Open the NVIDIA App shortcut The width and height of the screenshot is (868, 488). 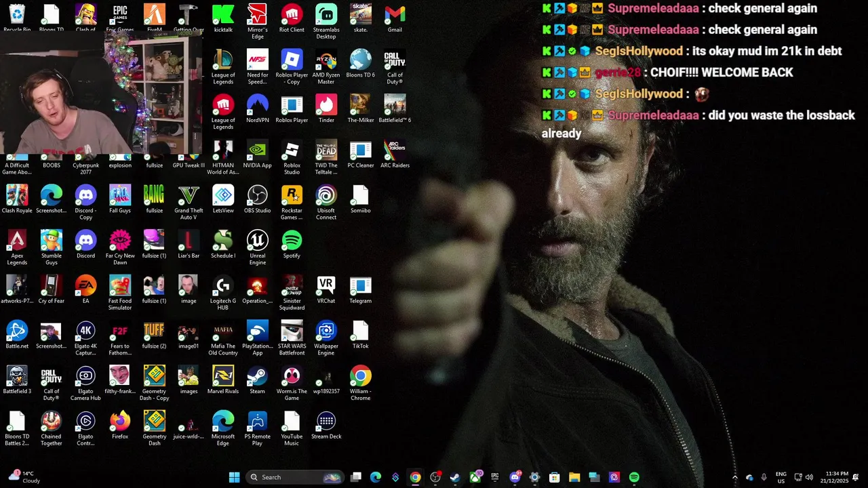tap(258, 154)
